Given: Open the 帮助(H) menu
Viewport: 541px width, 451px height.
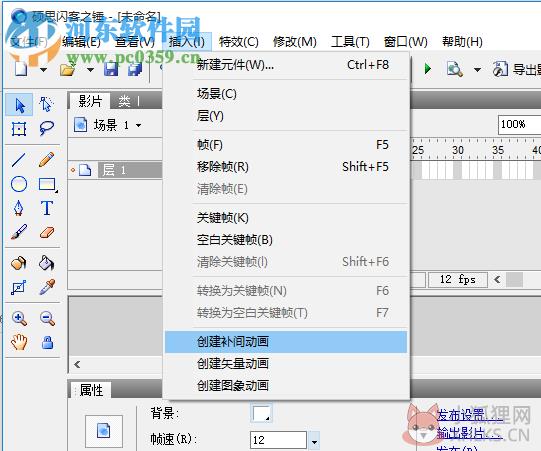Looking at the screenshot, I should (x=462, y=42).
